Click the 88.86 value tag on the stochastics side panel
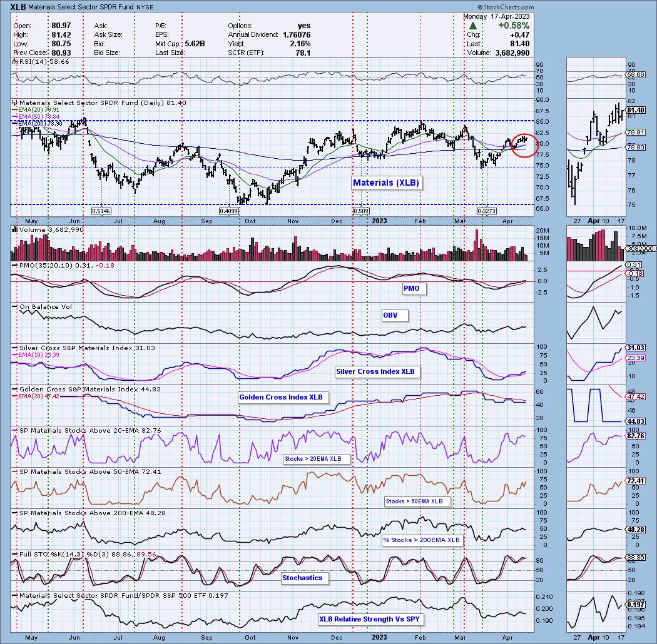Viewport: 657px width, 644px height. tap(635, 558)
